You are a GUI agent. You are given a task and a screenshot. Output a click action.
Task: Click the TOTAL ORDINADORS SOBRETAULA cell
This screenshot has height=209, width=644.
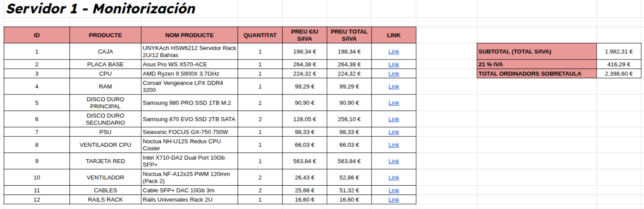click(x=536, y=74)
